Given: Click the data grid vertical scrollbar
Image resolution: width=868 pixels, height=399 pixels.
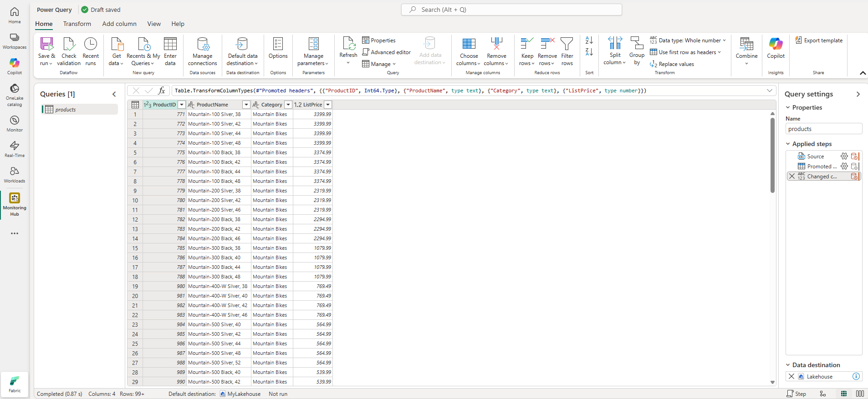Looking at the screenshot, I should tap(772, 155).
